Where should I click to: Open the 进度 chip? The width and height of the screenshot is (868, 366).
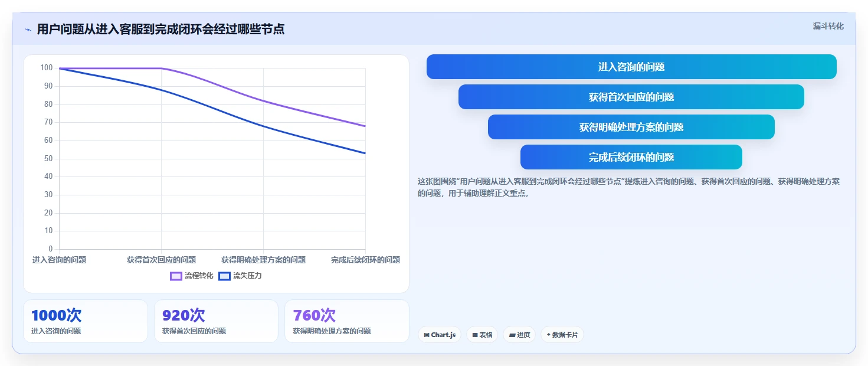(x=519, y=335)
